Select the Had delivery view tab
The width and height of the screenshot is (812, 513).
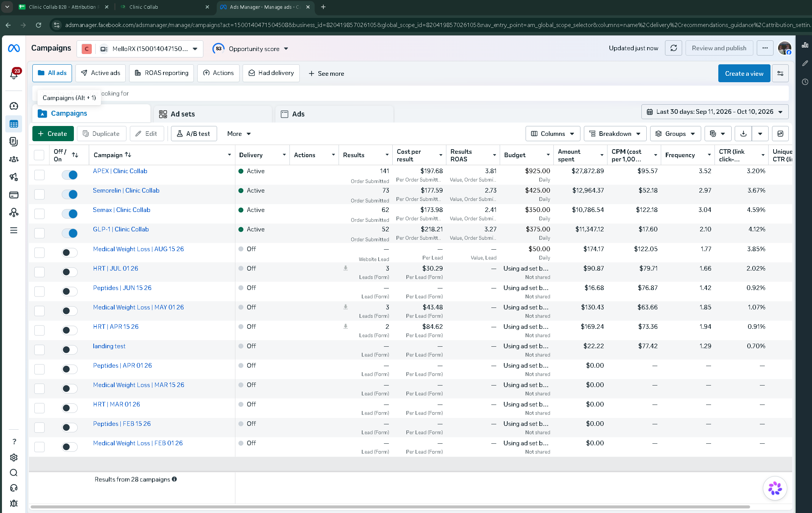[x=271, y=73]
